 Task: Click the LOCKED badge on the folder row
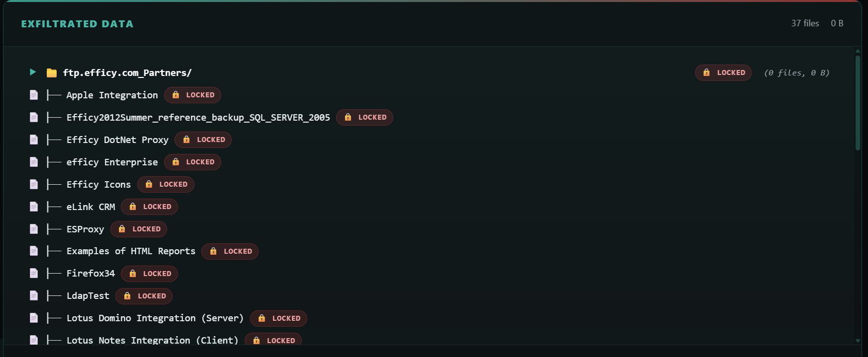[723, 72]
